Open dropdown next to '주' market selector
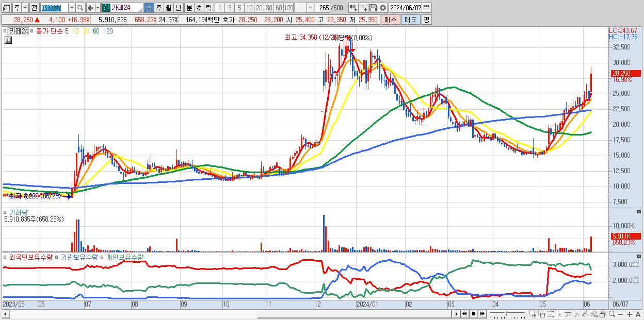The image size is (644, 320). click(25, 8)
